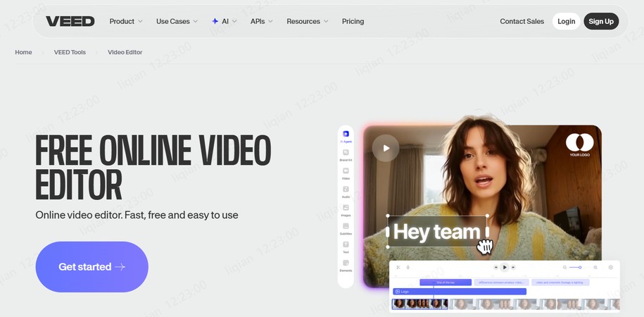This screenshot has width=644, height=317.
Task: Adjust the timeline zoom slider
Action: pyautogui.click(x=580, y=267)
